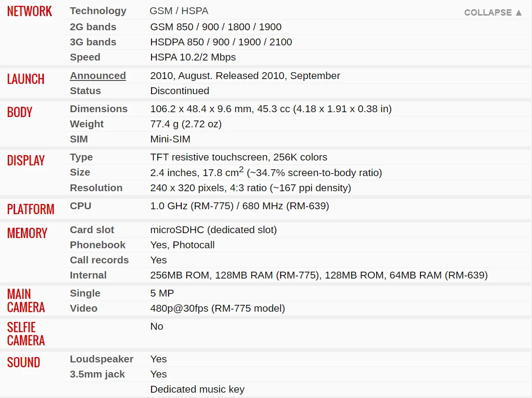The image size is (532, 398).
Task: Click the BODY section heading
Action: point(19,112)
